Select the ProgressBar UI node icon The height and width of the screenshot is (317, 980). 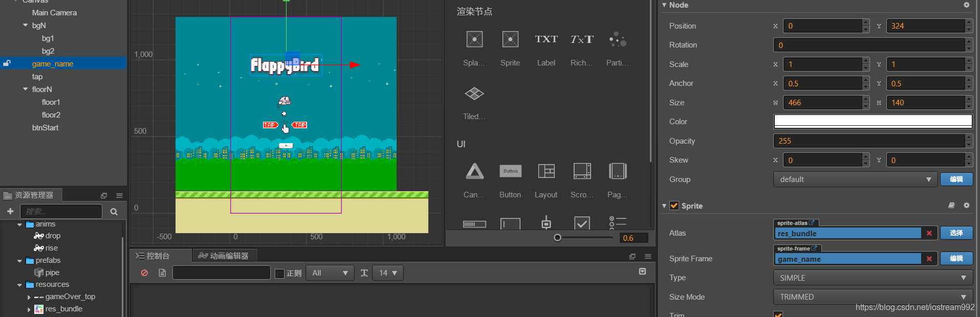click(x=474, y=224)
